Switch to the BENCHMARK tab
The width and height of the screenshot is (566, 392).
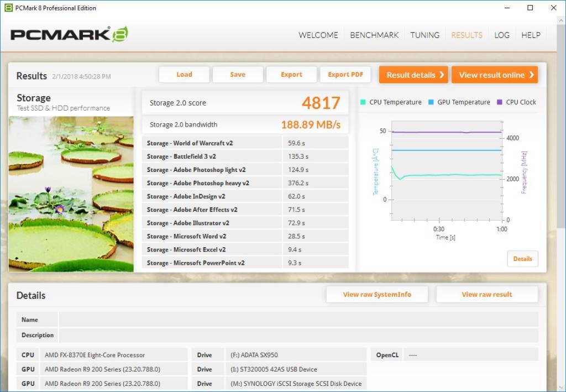click(x=374, y=35)
